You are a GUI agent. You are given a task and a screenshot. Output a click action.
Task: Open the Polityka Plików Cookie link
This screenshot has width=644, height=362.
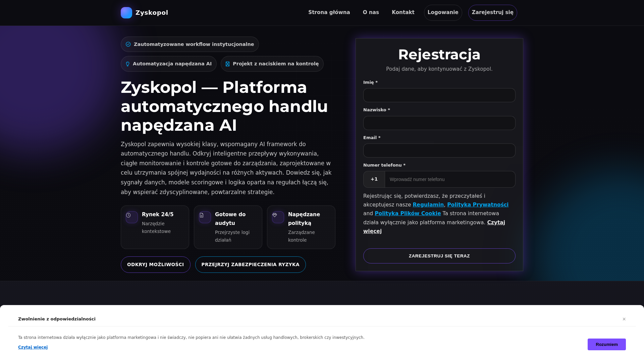point(408,214)
